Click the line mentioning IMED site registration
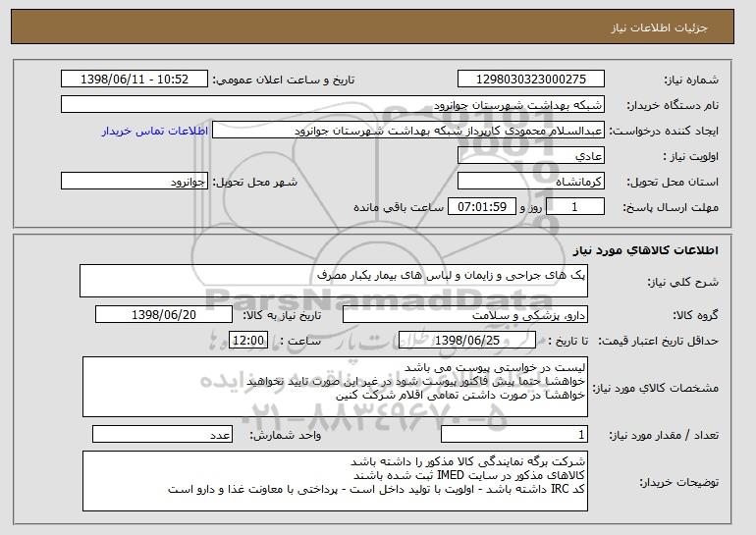The width and height of the screenshot is (756, 535). click(469, 475)
